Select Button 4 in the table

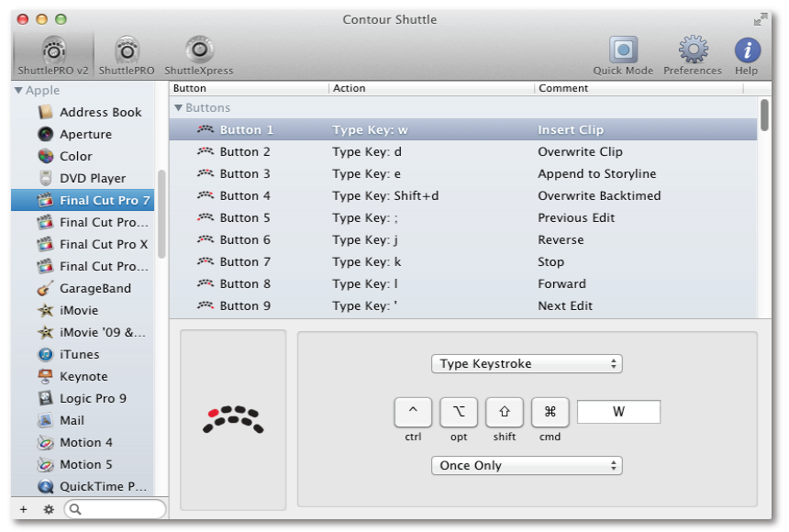pos(463,195)
